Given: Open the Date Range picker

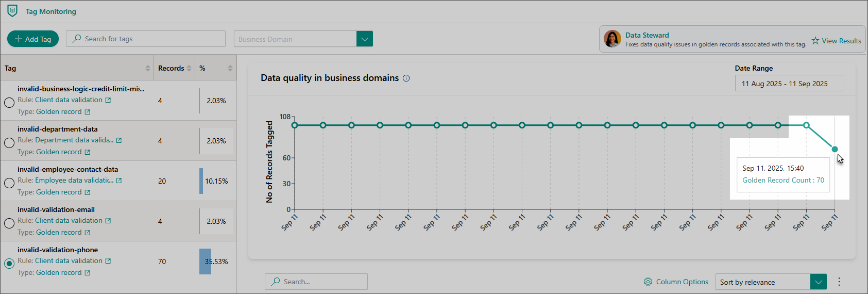Looking at the screenshot, I should coord(788,84).
